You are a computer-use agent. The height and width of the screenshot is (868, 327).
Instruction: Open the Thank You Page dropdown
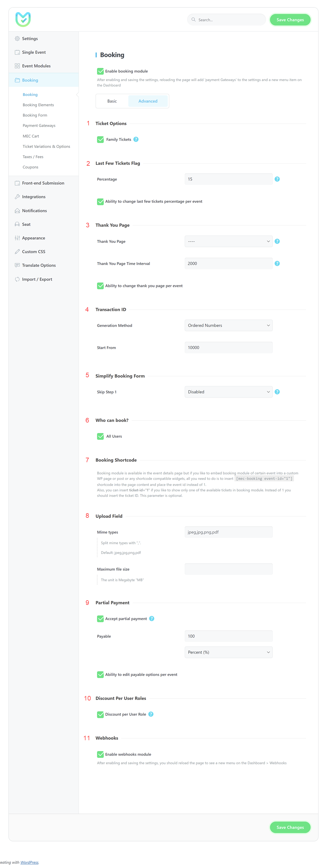pyautogui.click(x=229, y=241)
